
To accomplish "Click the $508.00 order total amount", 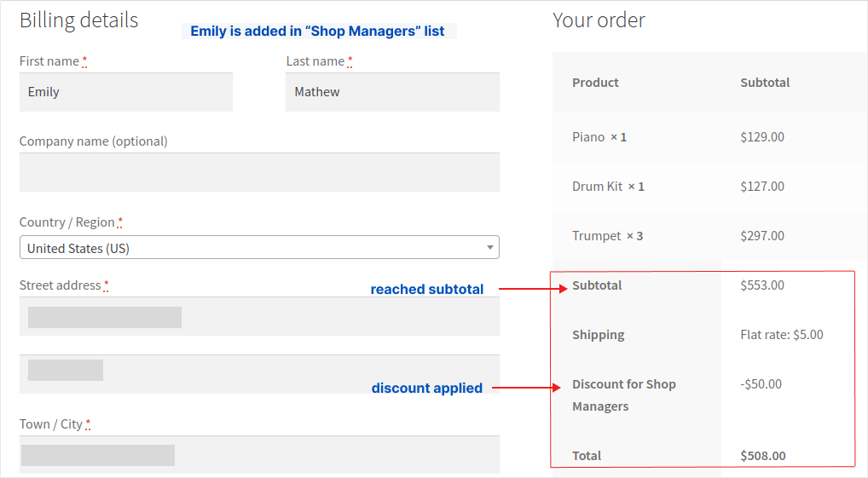I will tap(763, 456).
